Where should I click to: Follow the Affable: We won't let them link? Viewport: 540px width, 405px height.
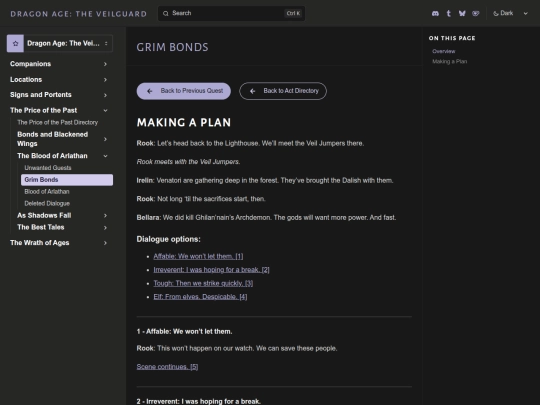pyautogui.click(x=198, y=256)
